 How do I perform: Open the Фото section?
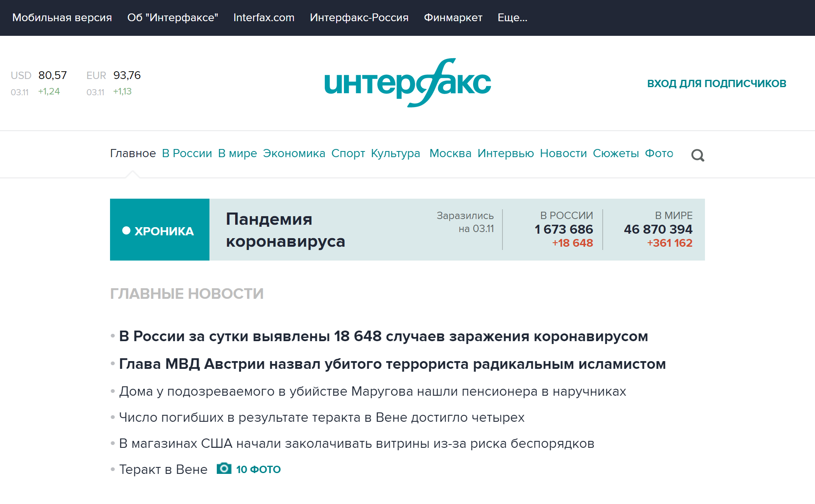[x=659, y=153]
